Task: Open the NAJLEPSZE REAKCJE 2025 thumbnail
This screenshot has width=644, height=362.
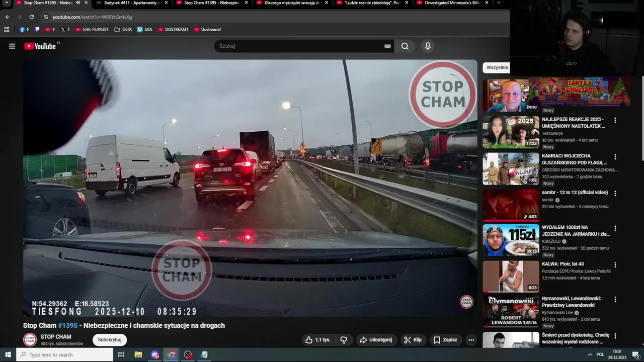Action: (x=511, y=132)
